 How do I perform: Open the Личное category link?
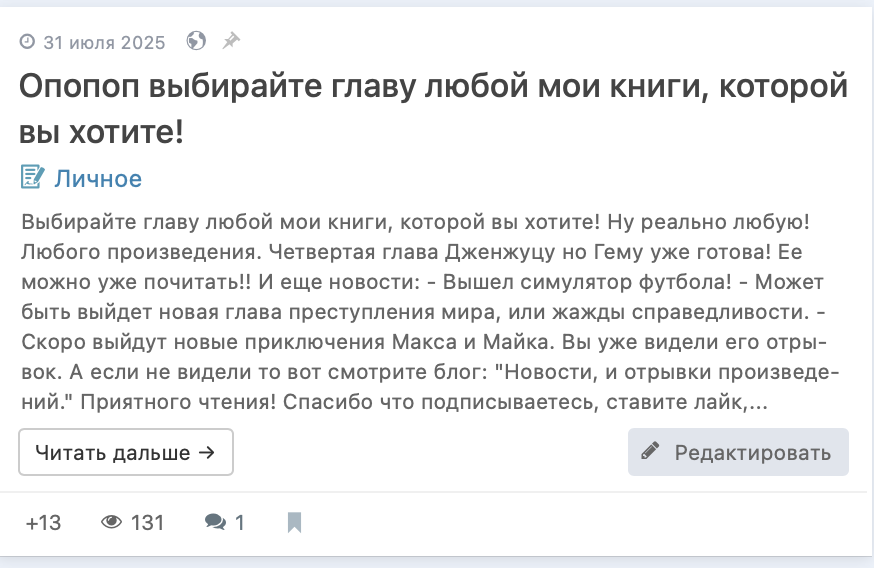tap(98, 179)
